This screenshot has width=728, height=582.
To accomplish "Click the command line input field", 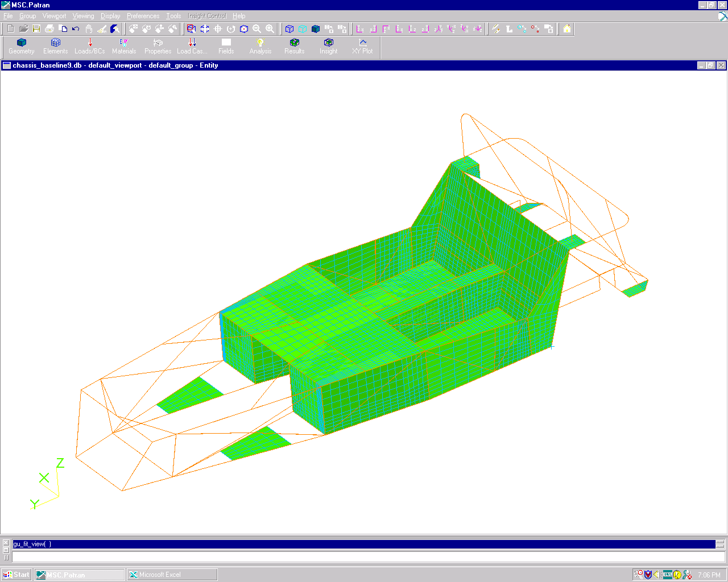I will (364, 557).
